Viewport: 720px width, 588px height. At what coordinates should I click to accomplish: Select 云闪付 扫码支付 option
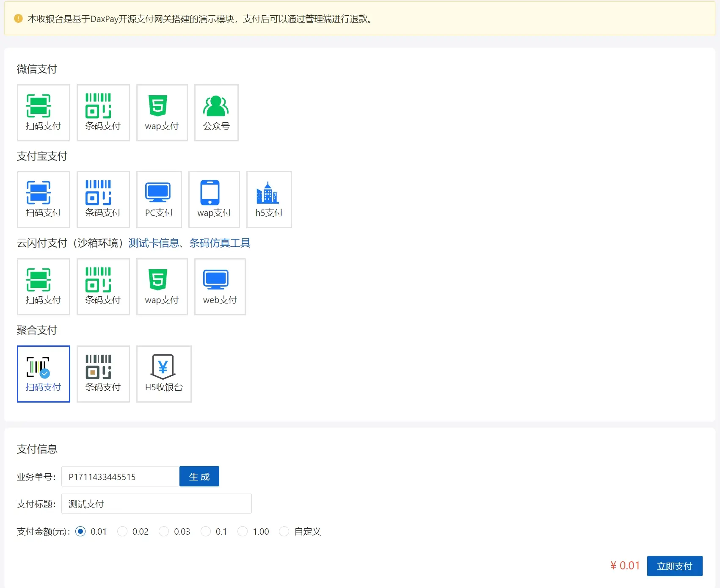[x=44, y=287]
